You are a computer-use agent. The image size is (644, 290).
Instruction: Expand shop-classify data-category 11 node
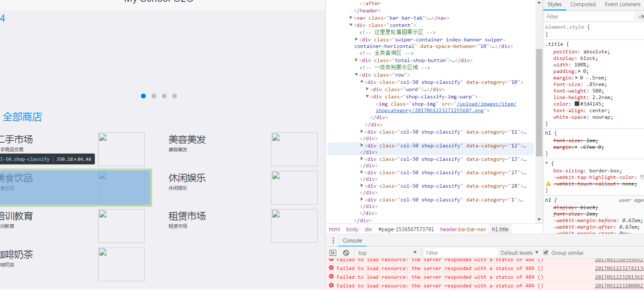[362, 131]
